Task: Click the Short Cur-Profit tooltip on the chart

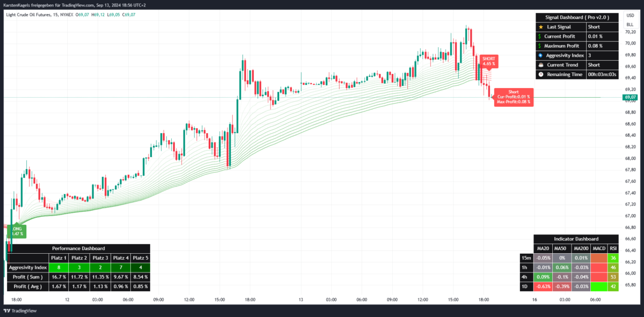Action: tap(514, 97)
